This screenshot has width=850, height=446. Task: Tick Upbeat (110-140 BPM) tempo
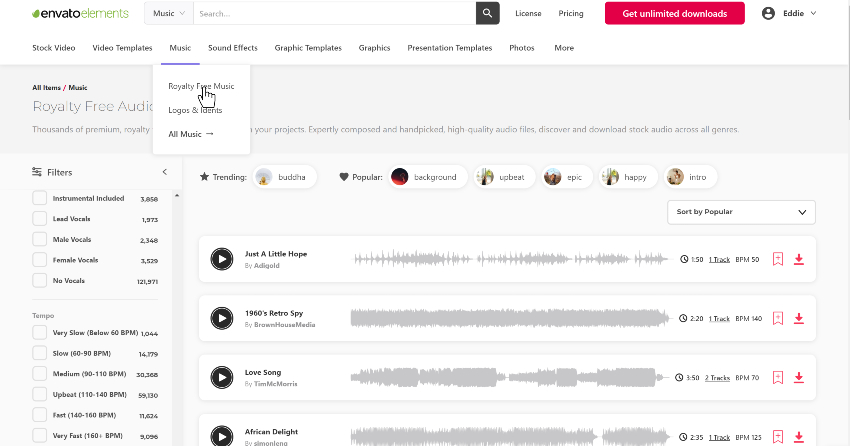point(40,394)
